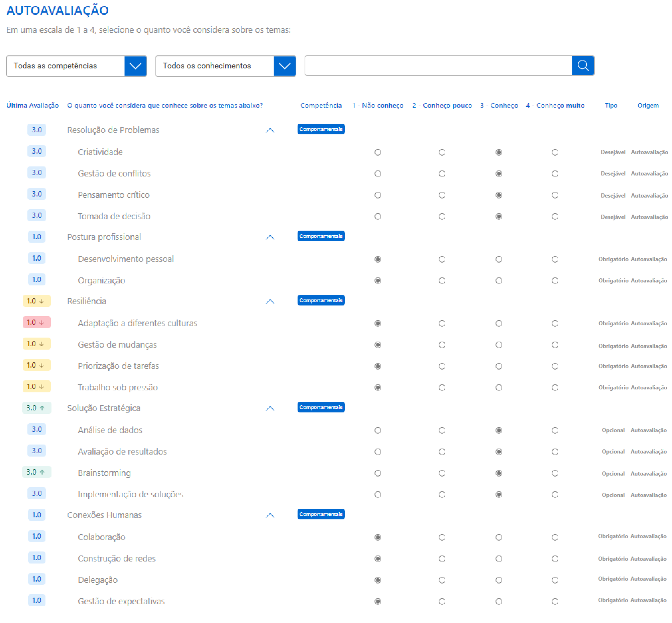Click the Tipo column header
The height and width of the screenshot is (623, 672).
tap(610, 106)
